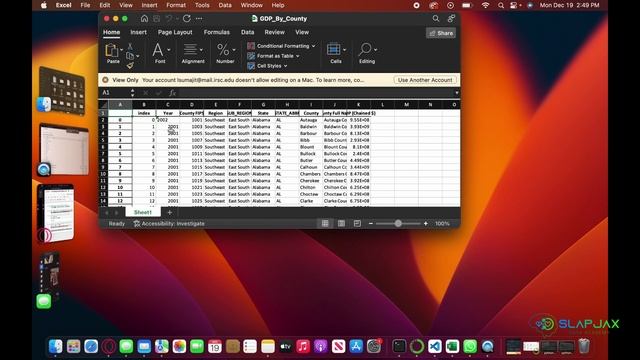The image size is (640, 360).
Task: Click the formula bar input field
Action: pyautogui.click(x=316, y=93)
